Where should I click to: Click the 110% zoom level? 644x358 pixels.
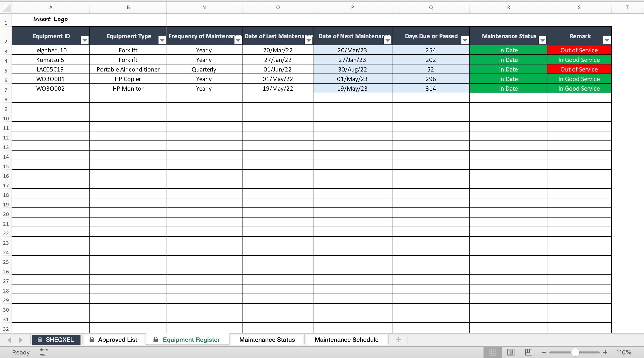tap(623, 352)
